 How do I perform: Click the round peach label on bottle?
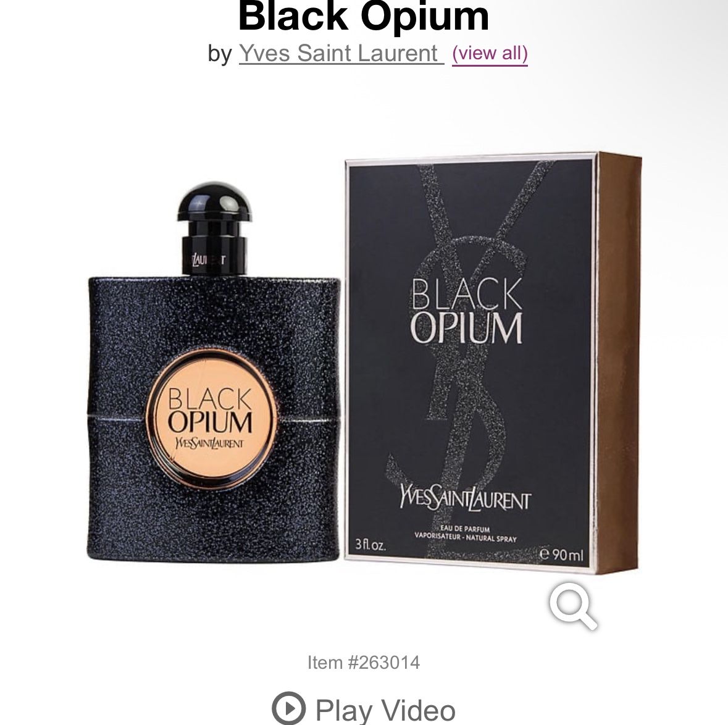coord(211,419)
